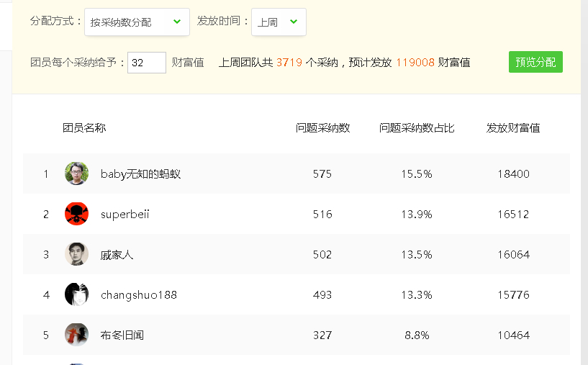Click the wealth value per adoption input field

click(x=147, y=63)
